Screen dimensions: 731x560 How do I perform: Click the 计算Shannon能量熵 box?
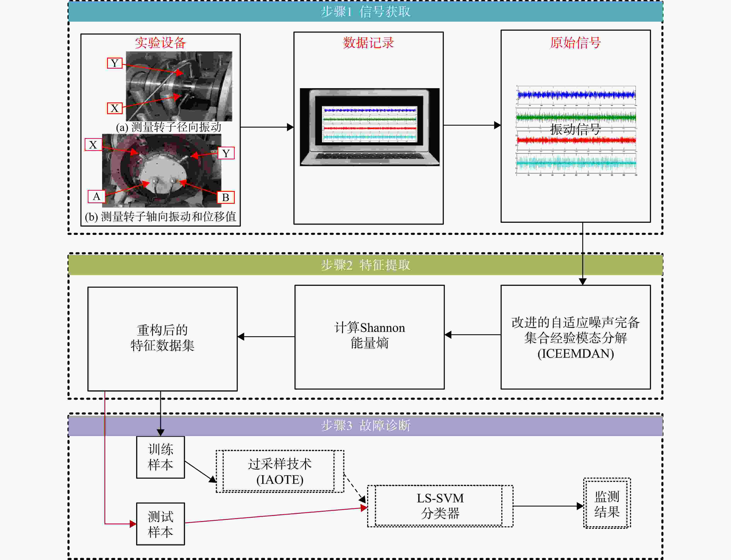pyautogui.click(x=369, y=337)
